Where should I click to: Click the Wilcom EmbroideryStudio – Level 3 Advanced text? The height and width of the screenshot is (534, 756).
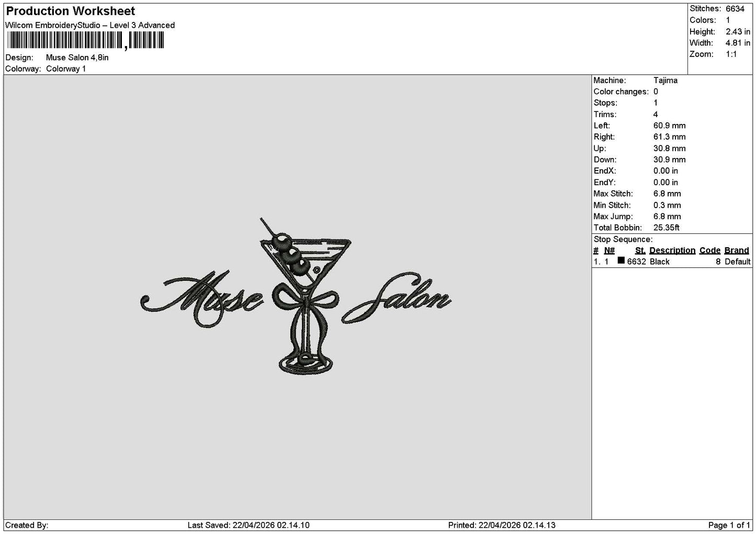(90, 25)
